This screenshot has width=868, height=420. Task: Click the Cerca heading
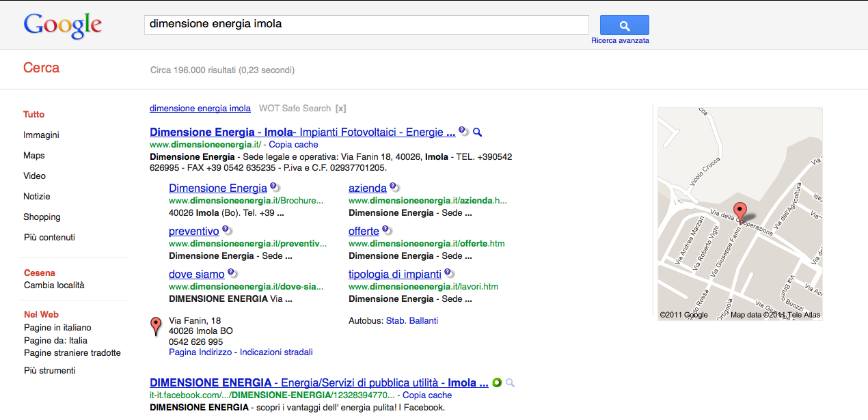point(41,68)
